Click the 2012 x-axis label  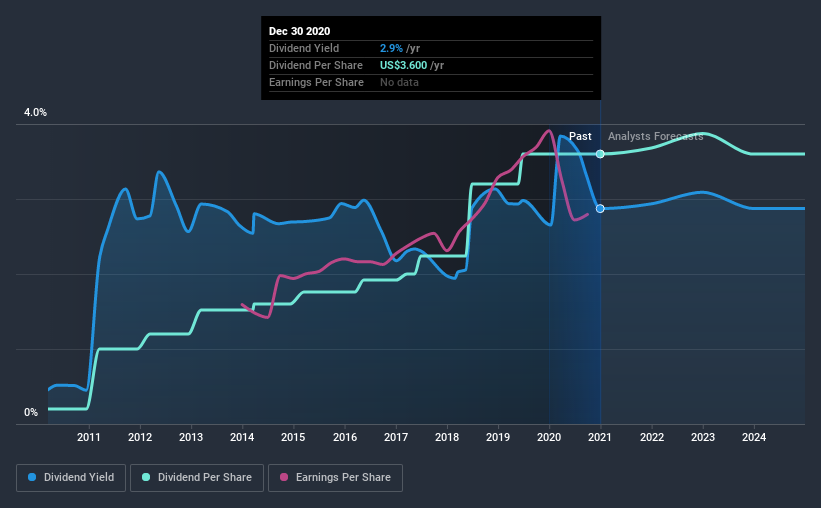tap(140, 437)
